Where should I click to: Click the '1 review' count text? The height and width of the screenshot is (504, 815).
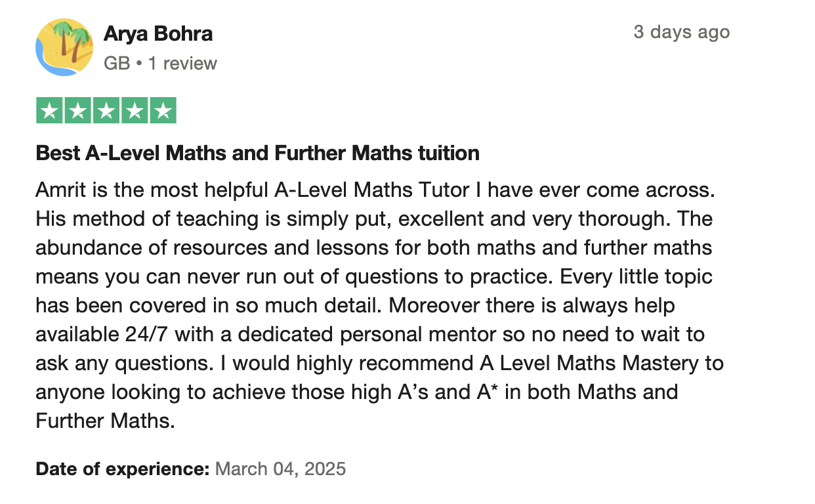tap(181, 64)
